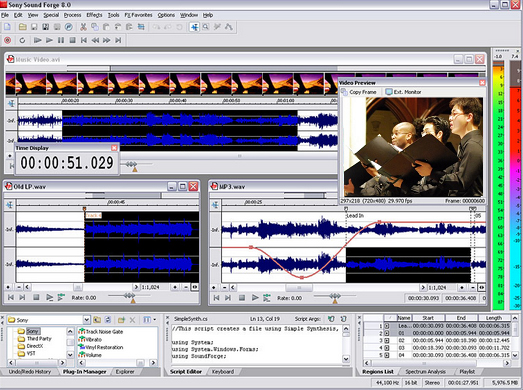
Task: Click Copy Frame in Video Preview
Action: tap(359, 92)
